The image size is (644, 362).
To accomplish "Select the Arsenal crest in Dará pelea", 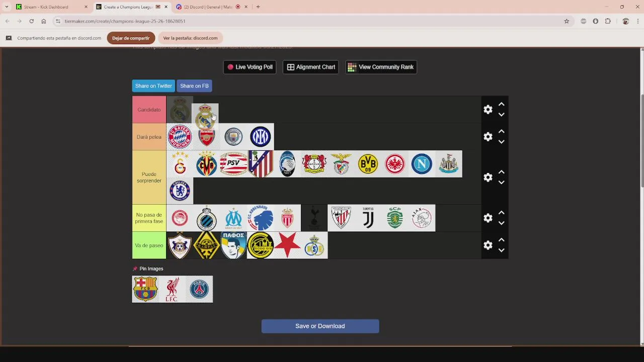I will tap(207, 137).
